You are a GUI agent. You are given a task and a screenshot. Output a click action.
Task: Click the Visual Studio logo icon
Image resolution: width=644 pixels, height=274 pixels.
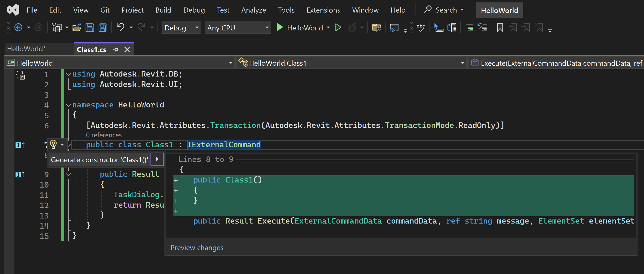[x=13, y=10]
